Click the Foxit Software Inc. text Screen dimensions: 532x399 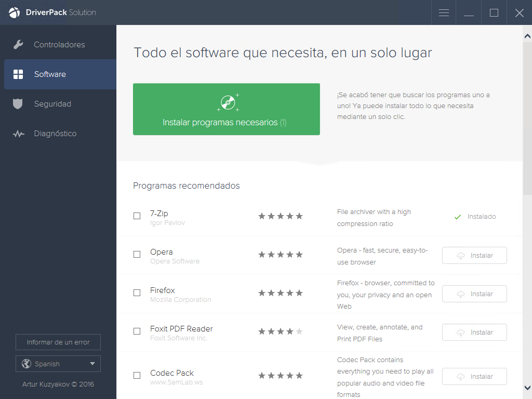[x=179, y=338]
